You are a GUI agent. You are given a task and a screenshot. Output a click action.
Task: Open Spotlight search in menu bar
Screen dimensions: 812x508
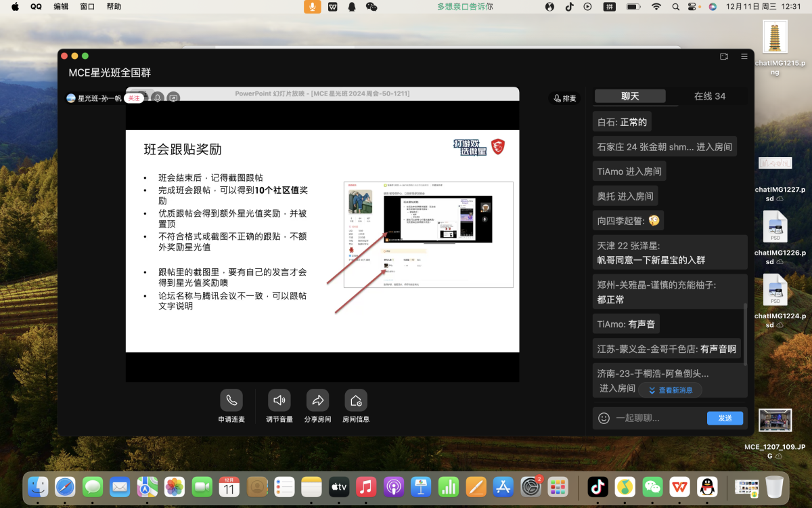pyautogui.click(x=675, y=6)
